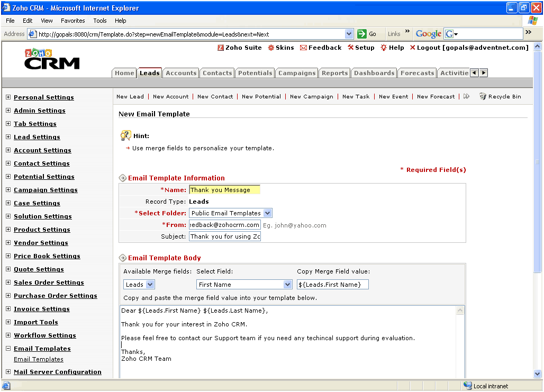Open the Select Folder dropdown
Screen dimensions: 544x392
coord(267,213)
